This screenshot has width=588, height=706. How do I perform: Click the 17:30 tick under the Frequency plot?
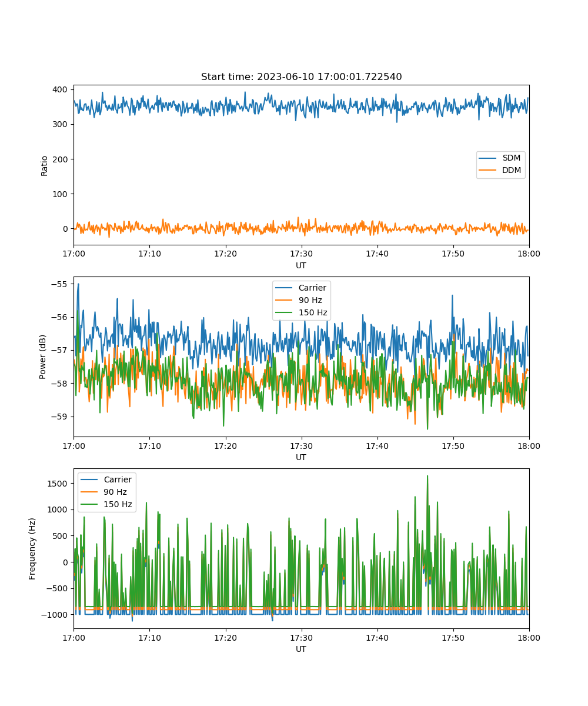301,637
